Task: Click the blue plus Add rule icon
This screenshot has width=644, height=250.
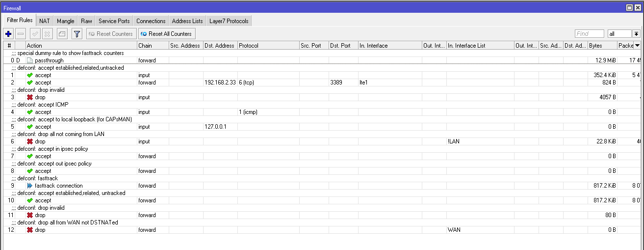Action: click(x=8, y=34)
